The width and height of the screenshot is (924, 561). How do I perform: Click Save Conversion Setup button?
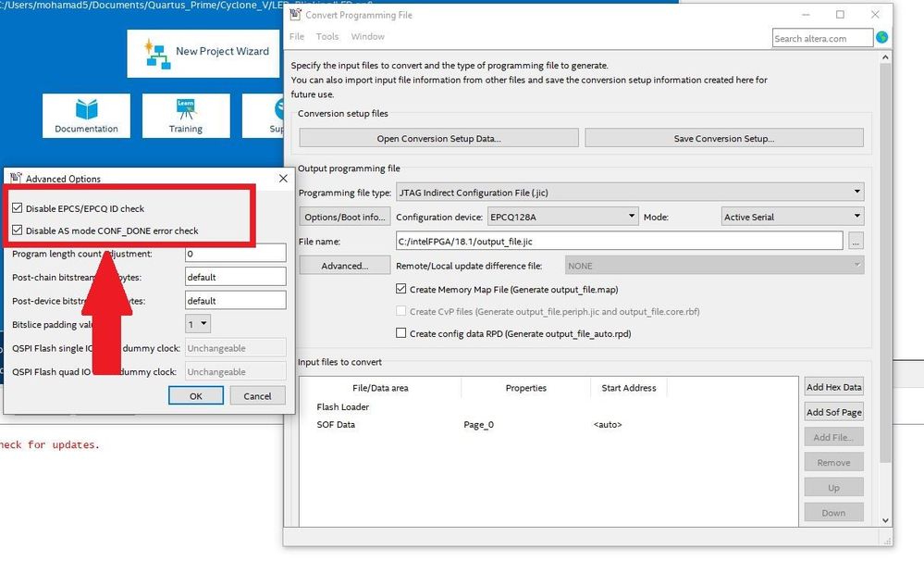click(723, 138)
